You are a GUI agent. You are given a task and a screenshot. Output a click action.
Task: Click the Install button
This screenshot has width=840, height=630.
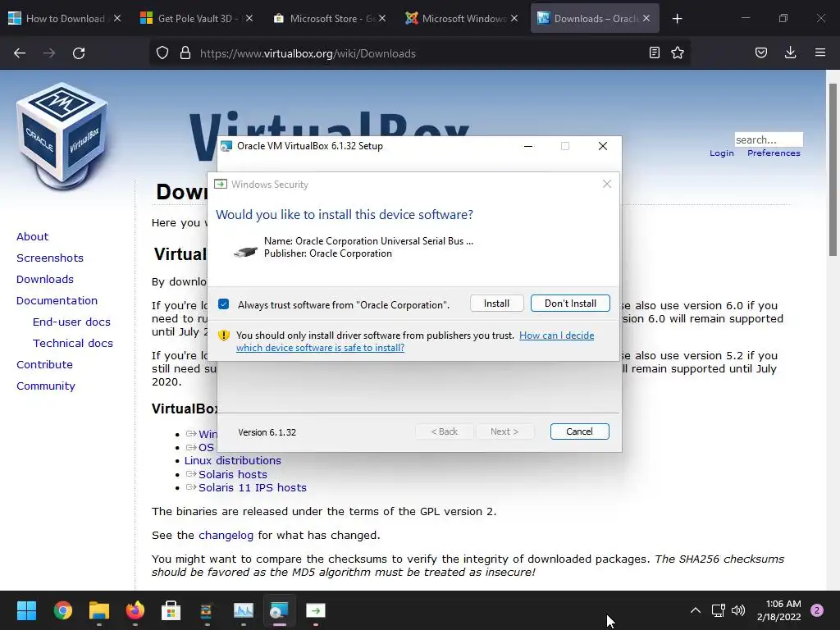point(496,304)
